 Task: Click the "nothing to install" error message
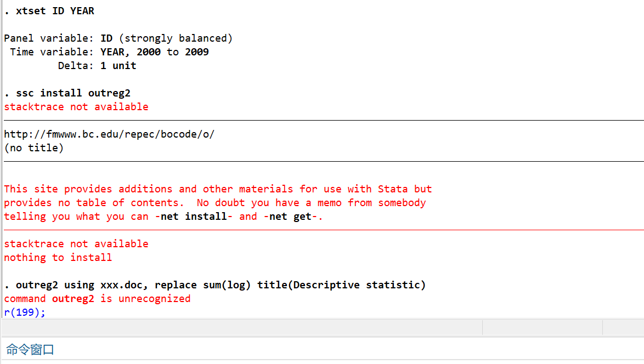coord(58,258)
